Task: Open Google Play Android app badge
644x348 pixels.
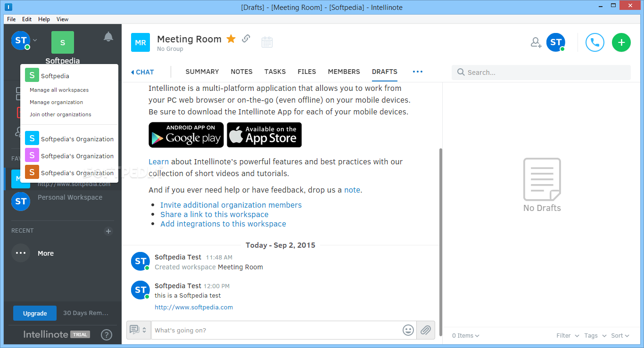Action: (x=186, y=135)
